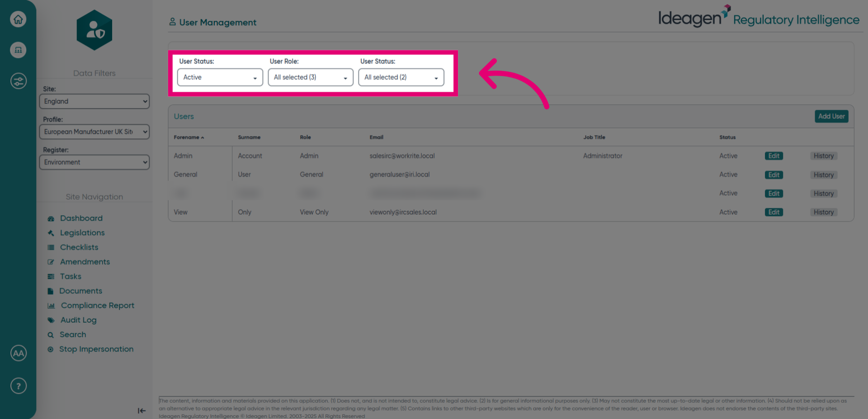Click email generaluser@iri.local
Viewport: 868px width, 419px height.
[400, 174]
